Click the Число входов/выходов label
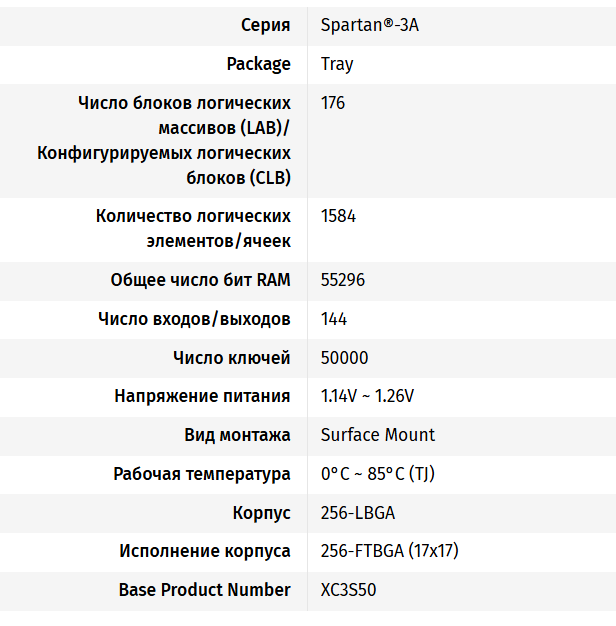 click(x=194, y=319)
